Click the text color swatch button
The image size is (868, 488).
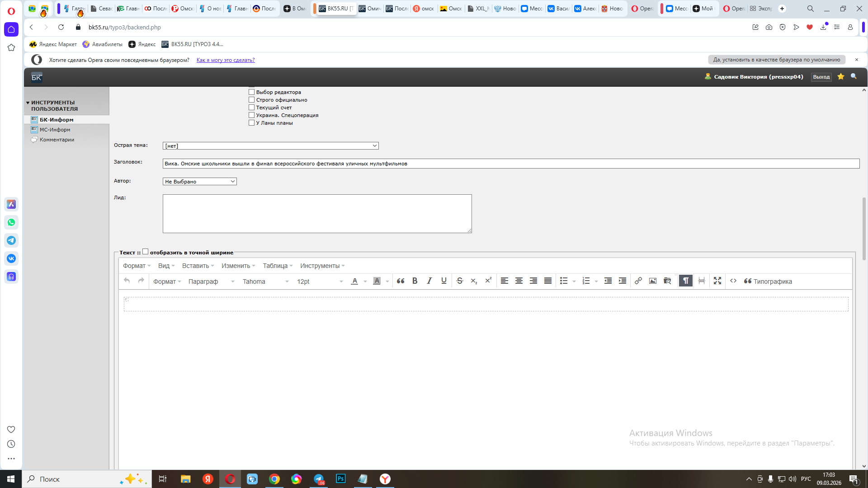354,281
